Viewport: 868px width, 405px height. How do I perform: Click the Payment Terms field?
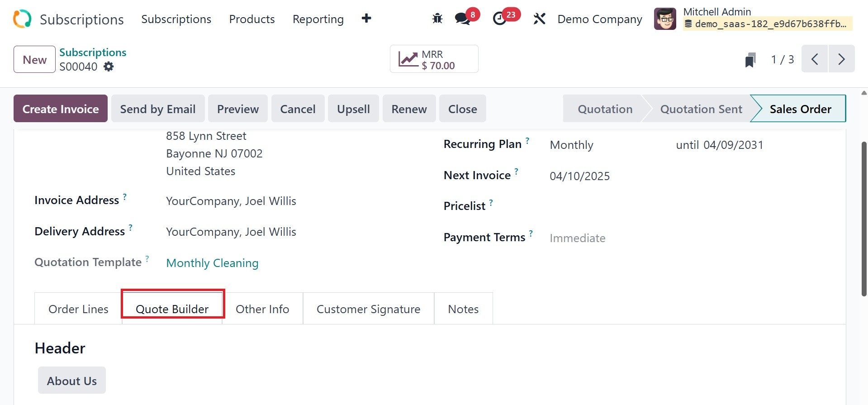[578, 238]
